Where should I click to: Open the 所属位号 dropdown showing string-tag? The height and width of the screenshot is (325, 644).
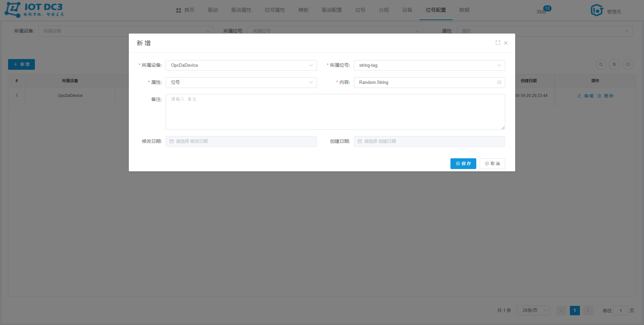coord(429,65)
